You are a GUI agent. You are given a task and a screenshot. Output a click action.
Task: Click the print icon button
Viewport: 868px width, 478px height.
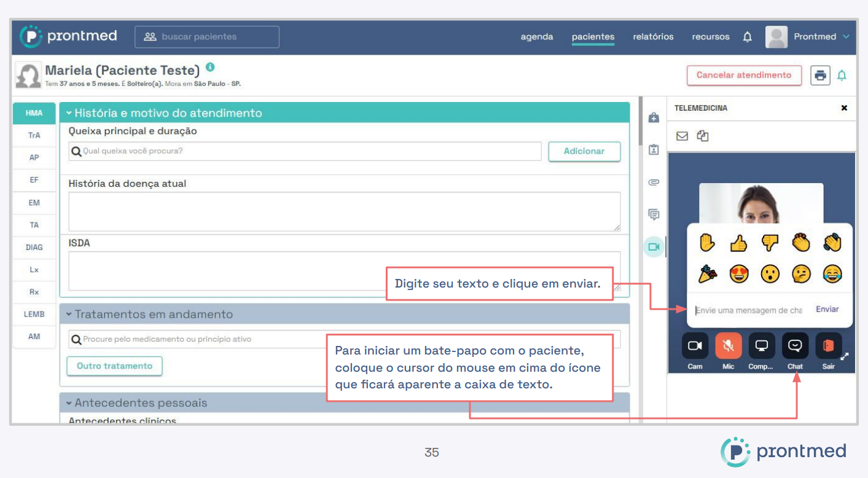pyautogui.click(x=820, y=75)
